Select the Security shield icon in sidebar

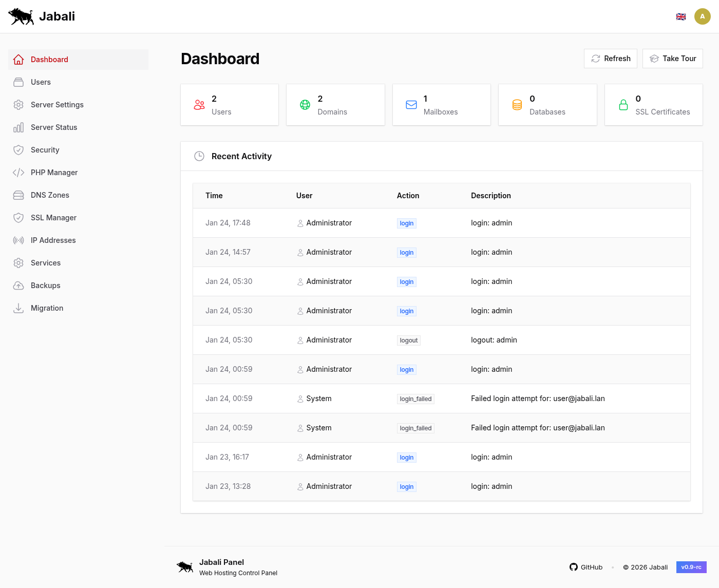(x=18, y=150)
